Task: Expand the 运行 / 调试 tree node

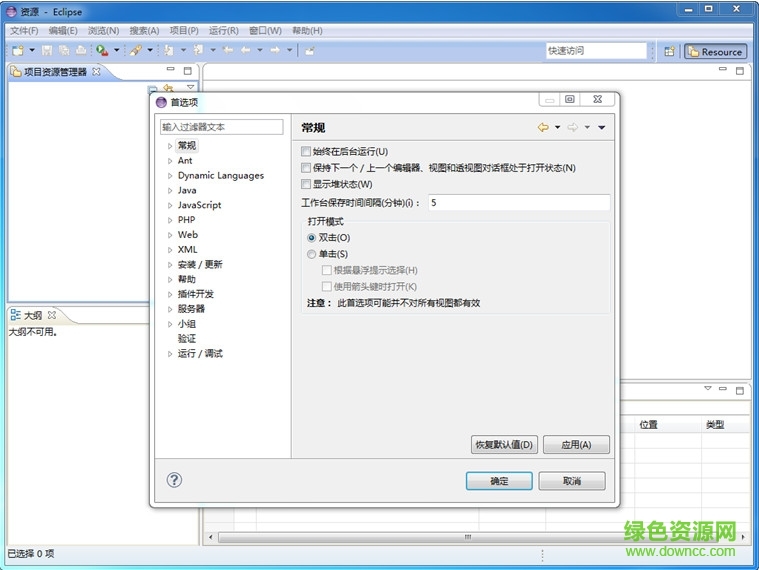Action: [x=170, y=354]
